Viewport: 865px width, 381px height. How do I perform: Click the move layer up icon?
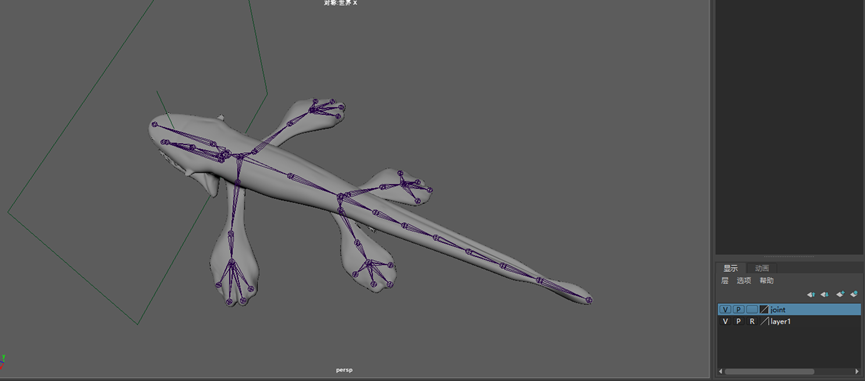tap(811, 294)
